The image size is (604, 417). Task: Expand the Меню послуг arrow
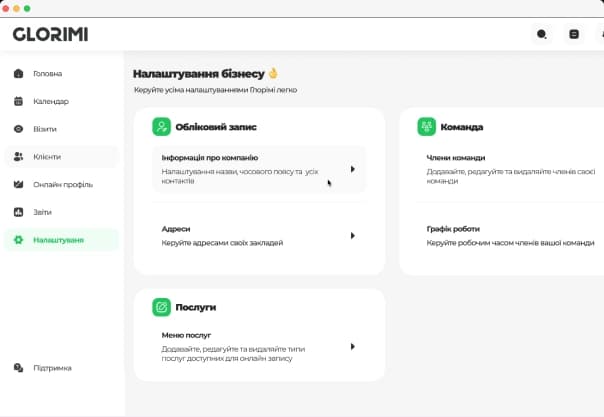tap(353, 346)
